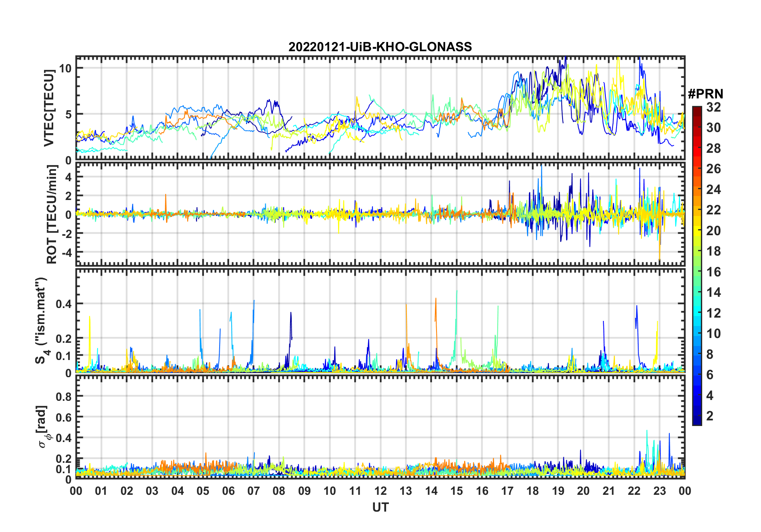Click the 4 tick on the ROT axis
The width and height of the screenshot is (761, 532).
68,177
